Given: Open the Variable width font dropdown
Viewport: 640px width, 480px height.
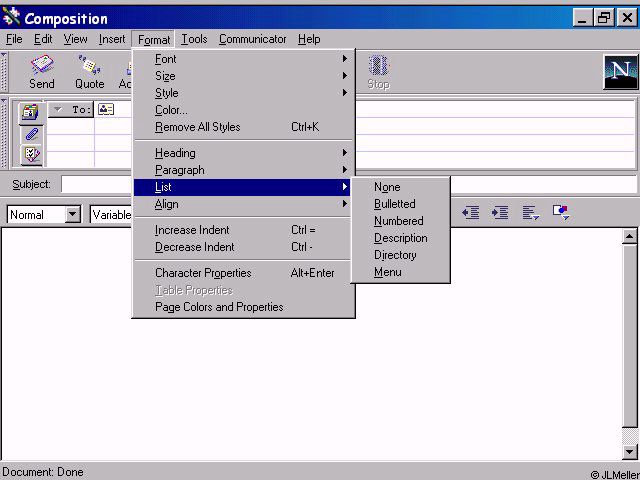Looking at the screenshot, I should pos(111,214).
